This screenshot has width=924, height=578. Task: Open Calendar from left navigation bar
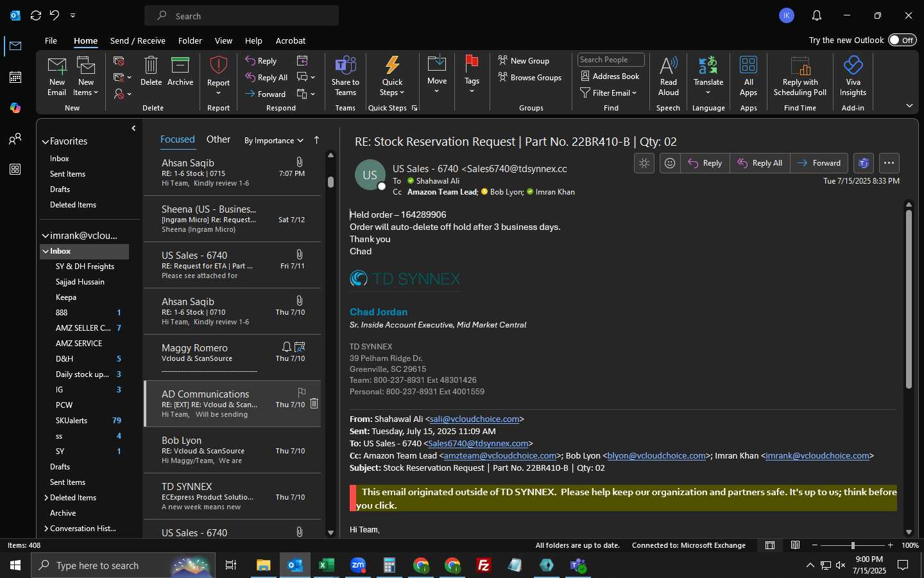[x=15, y=77]
